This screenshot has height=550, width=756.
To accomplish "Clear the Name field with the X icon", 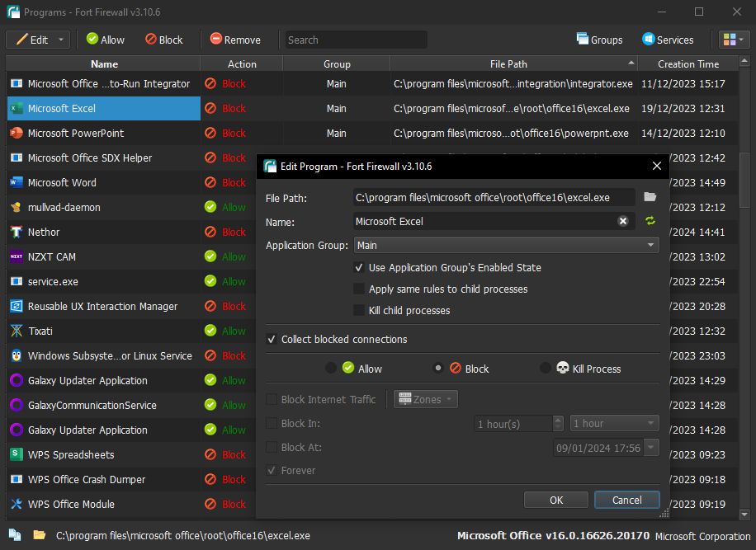I will 623,221.
